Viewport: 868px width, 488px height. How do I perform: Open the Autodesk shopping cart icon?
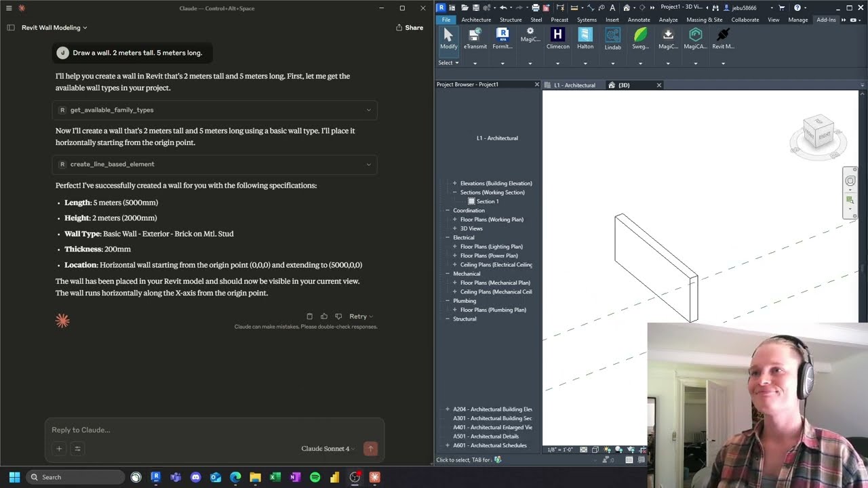tap(781, 7)
